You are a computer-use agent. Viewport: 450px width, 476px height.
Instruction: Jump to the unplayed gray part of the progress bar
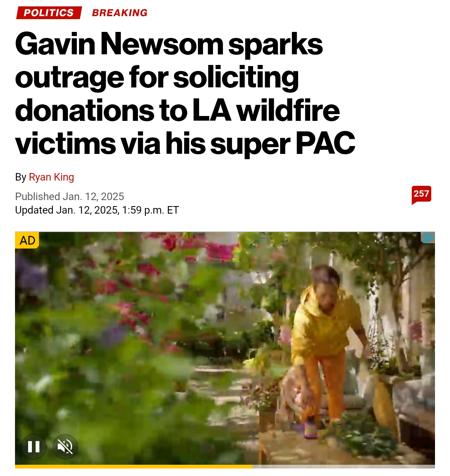tap(344, 467)
